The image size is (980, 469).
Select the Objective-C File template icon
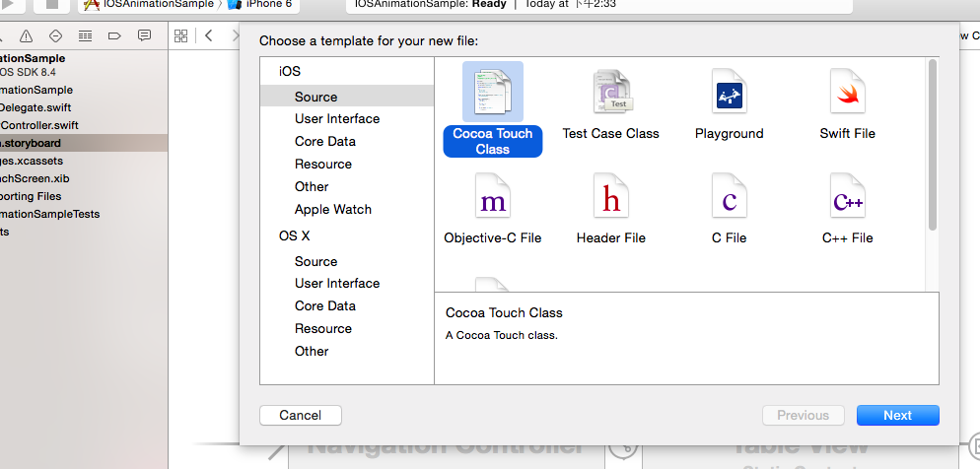(492, 200)
